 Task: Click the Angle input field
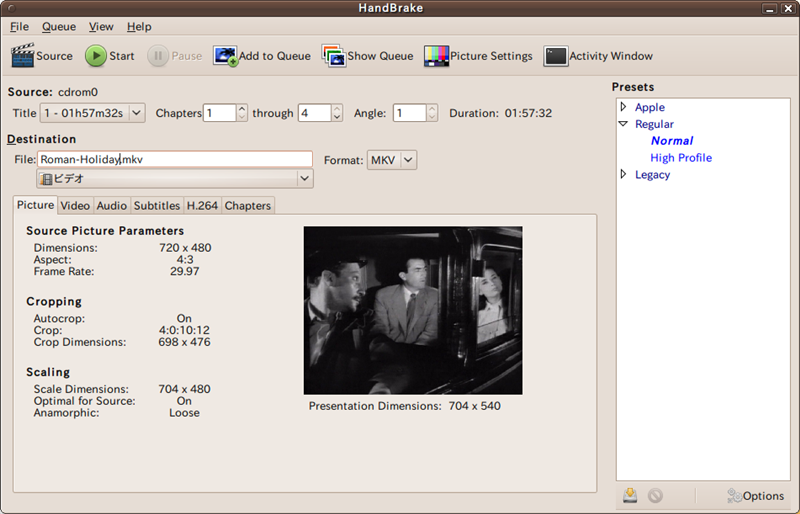point(410,113)
